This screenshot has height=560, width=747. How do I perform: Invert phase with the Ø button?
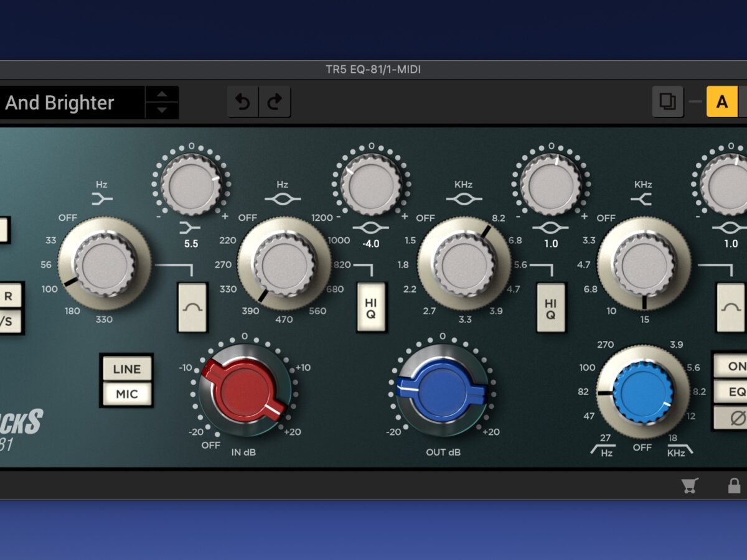[x=731, y=417]
